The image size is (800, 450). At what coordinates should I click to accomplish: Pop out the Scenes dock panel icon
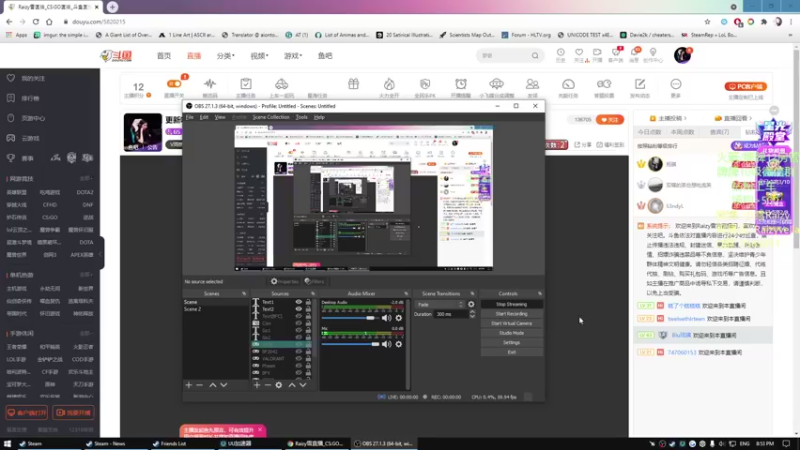(x=244, y=294)
